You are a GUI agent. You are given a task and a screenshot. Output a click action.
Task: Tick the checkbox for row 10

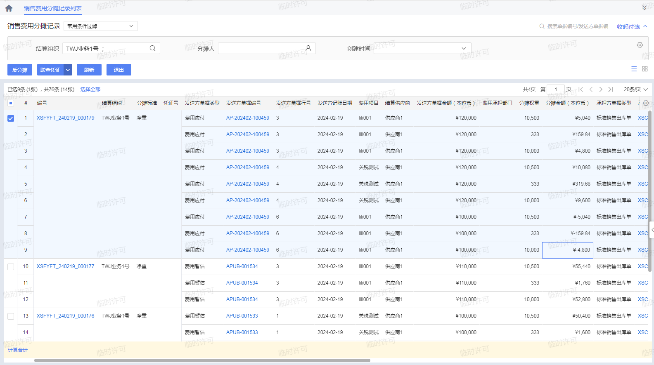tap(11, 267)
